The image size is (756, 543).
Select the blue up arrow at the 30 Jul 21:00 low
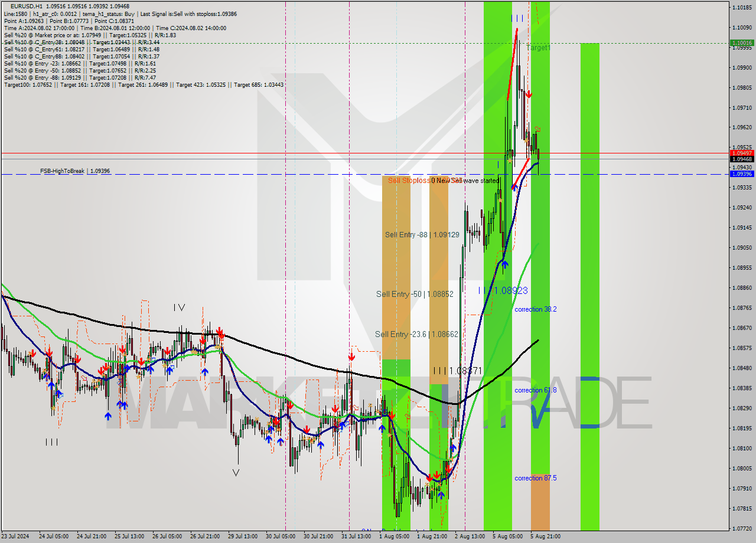321,446
